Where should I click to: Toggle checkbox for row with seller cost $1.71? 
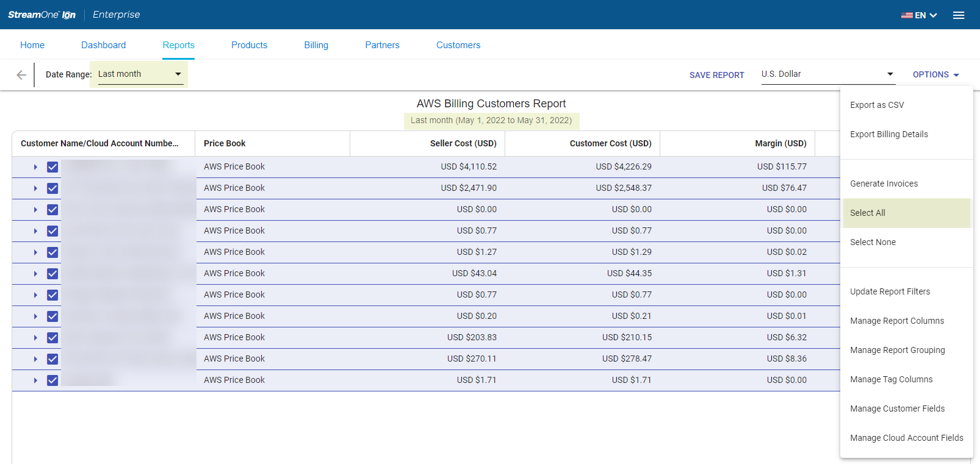pos(52,380)
